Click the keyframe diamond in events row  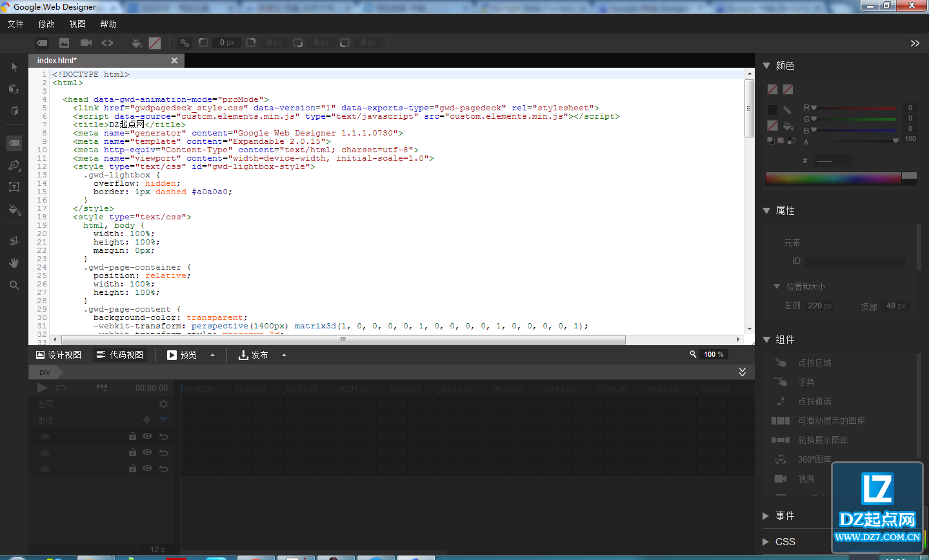(147, 419)
